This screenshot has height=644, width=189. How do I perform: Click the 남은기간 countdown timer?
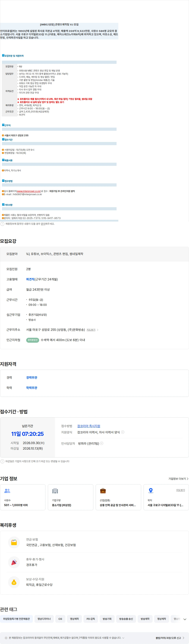[x=28, y=434]
